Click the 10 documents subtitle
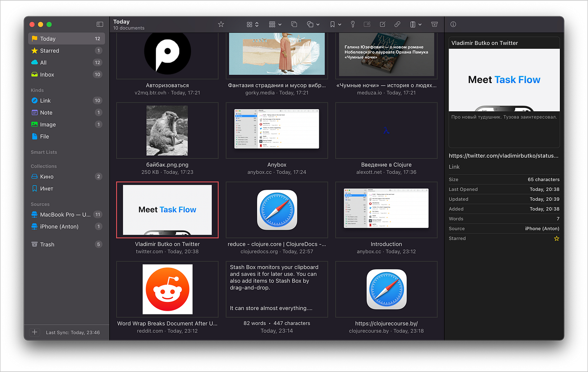The image size is (588, 372). coord(129,28)
